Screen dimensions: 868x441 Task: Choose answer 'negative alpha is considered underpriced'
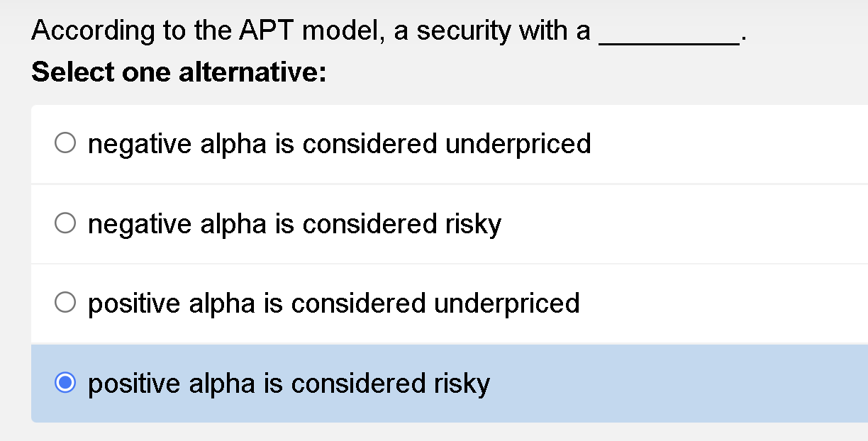(339, 144)
